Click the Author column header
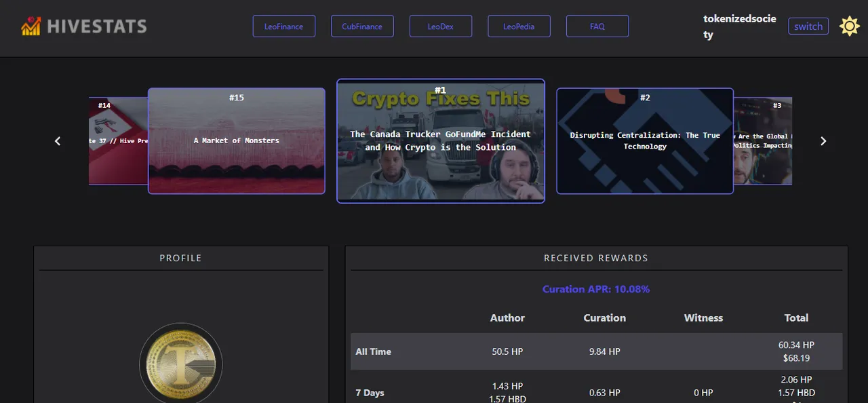 click(507, 318)
